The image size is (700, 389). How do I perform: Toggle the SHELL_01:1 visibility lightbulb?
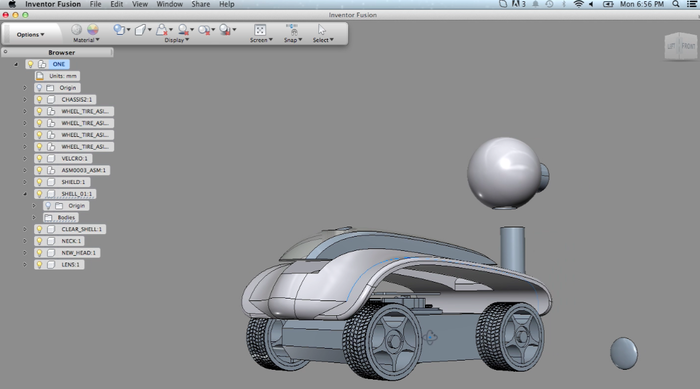click(x=39, y=194)
